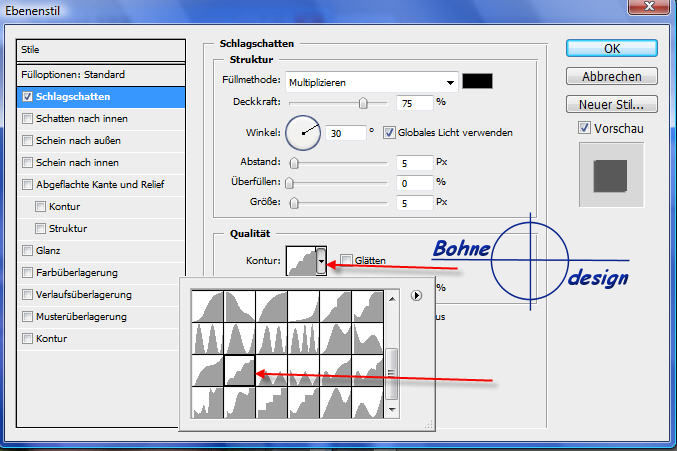The width and height of the screenshot is (677, 451).
Task: Open the Füllmethode Multiplizieren dropdown
Action: (x=372, y=82)
